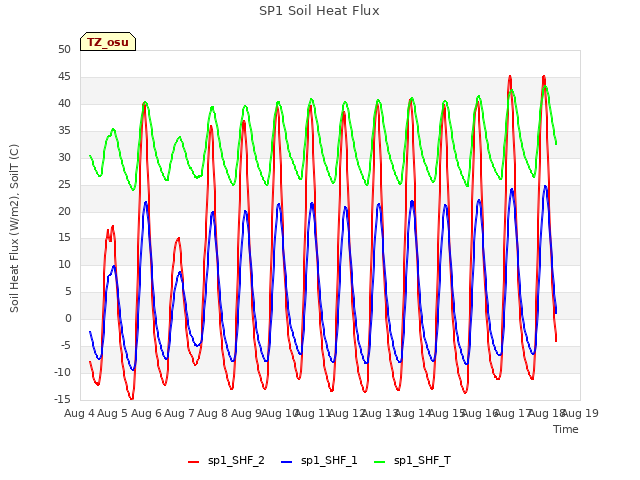Click the TZ_osu annotation label

pos(108,42)
